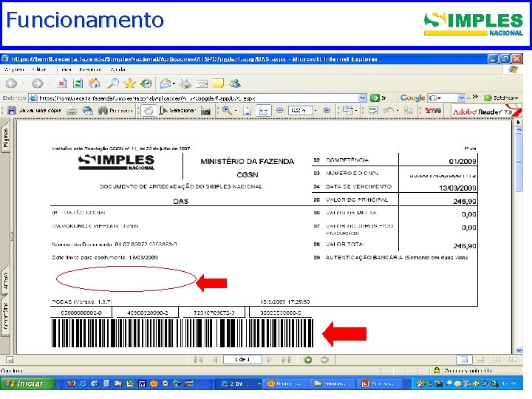Select continuous page layout button
Viewport: 532px width, 399px height.
(x=480, y=360)
